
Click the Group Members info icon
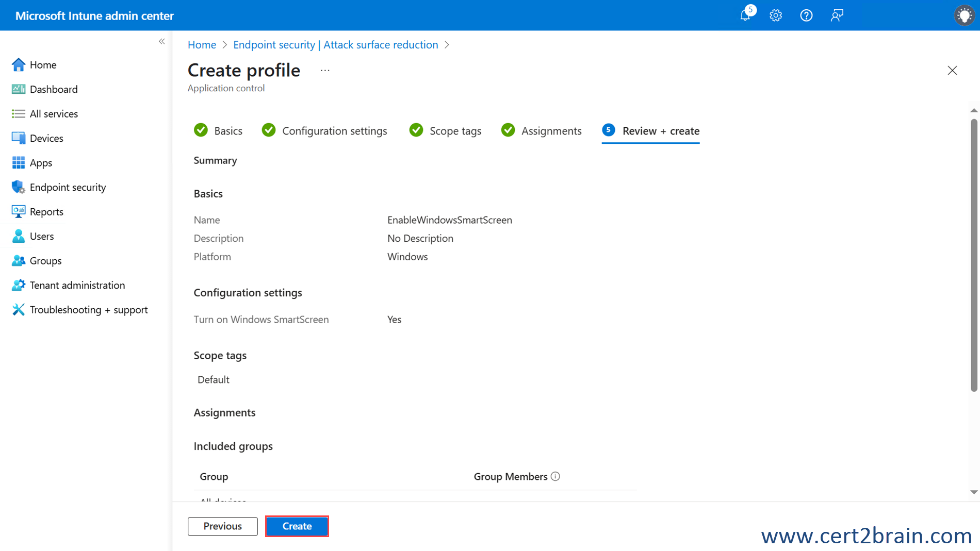pyautogui.click(x=556, y=476)
